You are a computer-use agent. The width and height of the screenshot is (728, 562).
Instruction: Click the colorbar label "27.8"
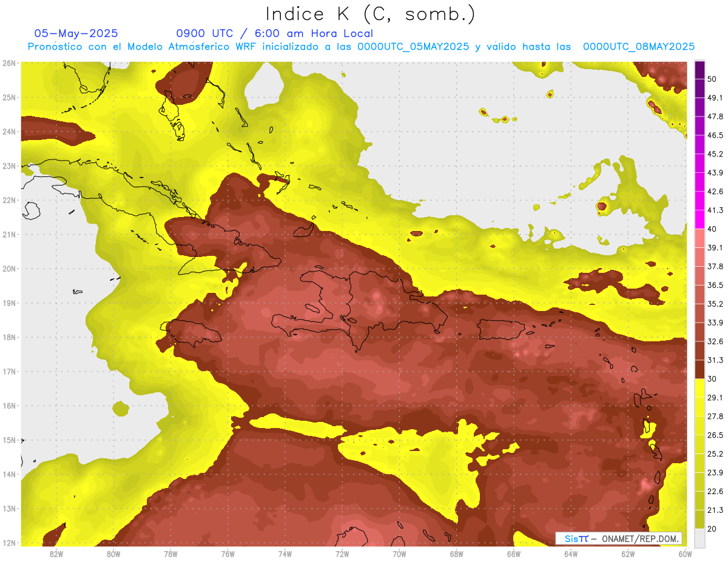click(715, 416)
